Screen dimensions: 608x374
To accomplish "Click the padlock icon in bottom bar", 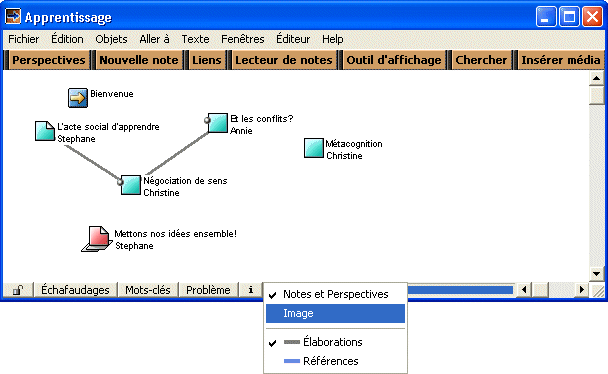I will (x=18, y=290).
